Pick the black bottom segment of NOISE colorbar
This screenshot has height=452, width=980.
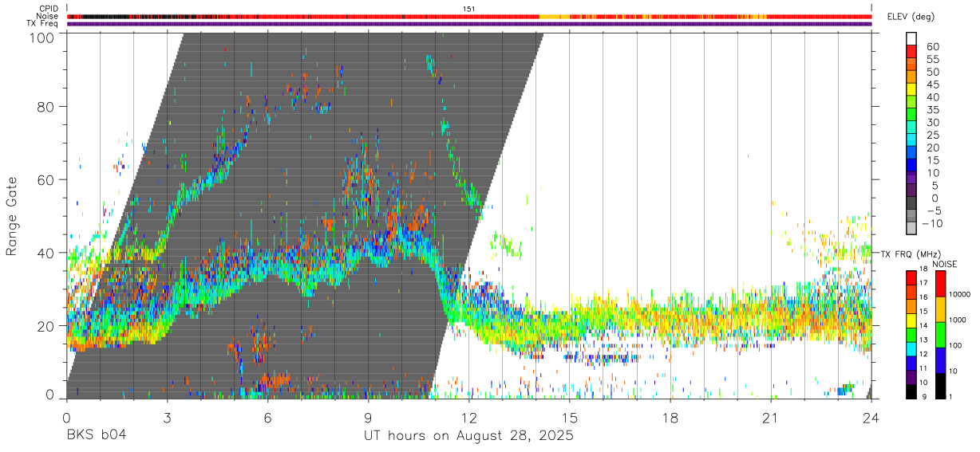tap(941, 386)
